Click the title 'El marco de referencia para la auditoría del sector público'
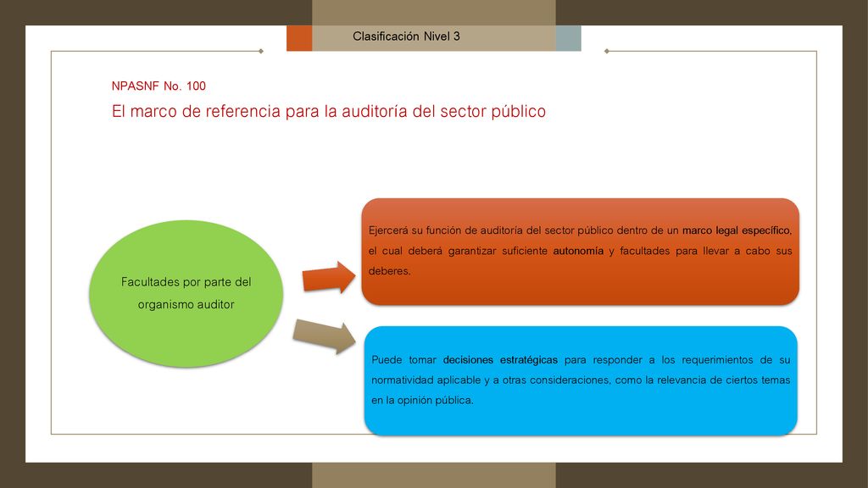Viewport: 868px width, 488px height. [x=328, y=112]
